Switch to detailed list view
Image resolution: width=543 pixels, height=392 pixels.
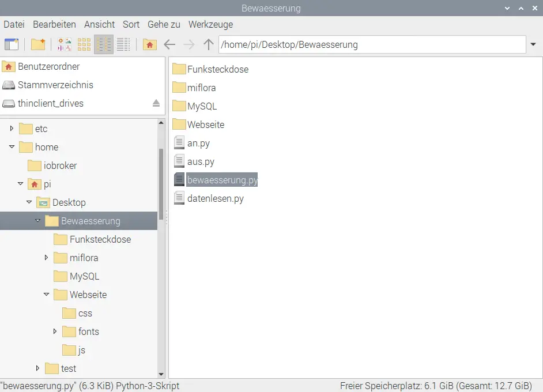[123, 44]
